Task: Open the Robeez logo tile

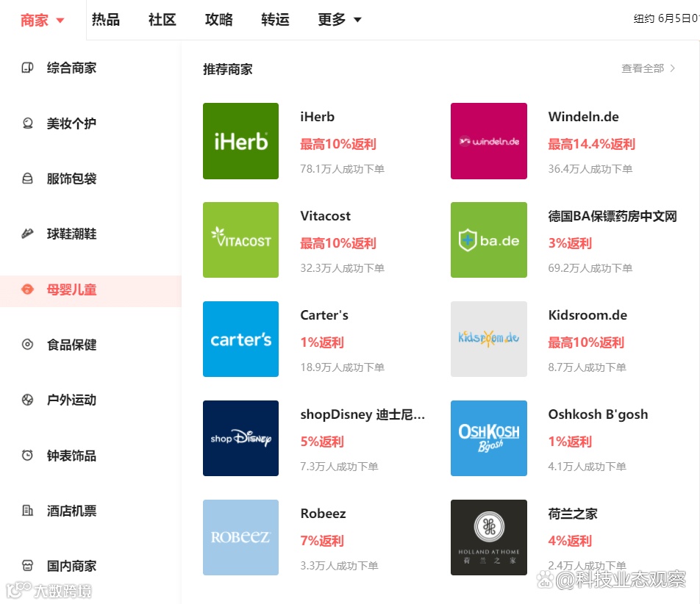Action: [x=240, y=537]
